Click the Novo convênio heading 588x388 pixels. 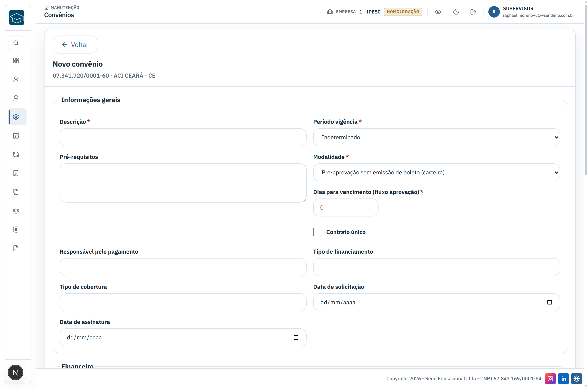[78, 64]
